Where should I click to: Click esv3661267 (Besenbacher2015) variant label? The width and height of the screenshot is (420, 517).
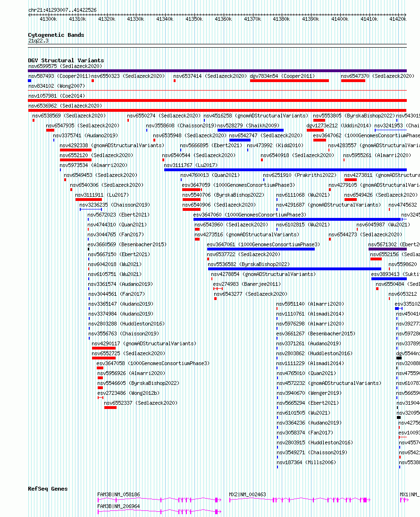pos(316,334)
